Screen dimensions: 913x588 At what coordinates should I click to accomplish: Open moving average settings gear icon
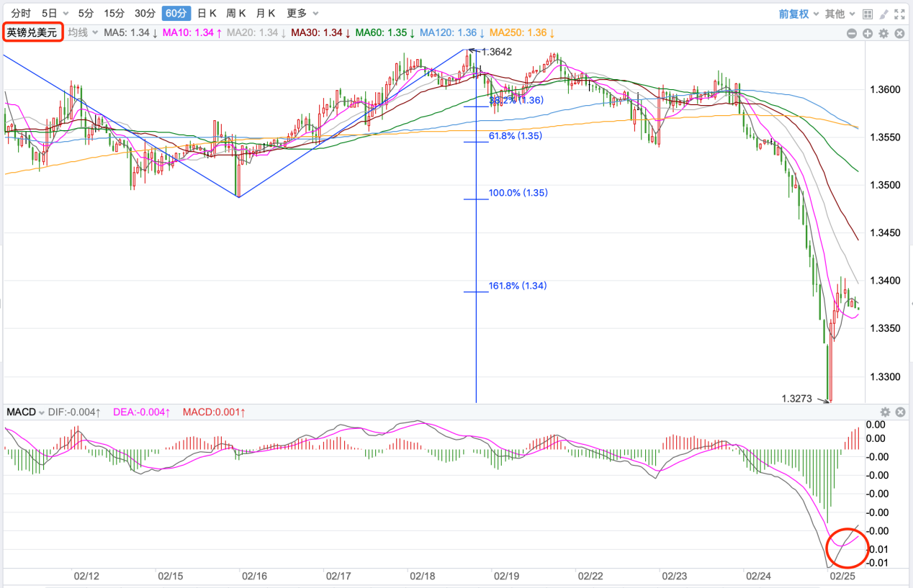pos(883,33)
